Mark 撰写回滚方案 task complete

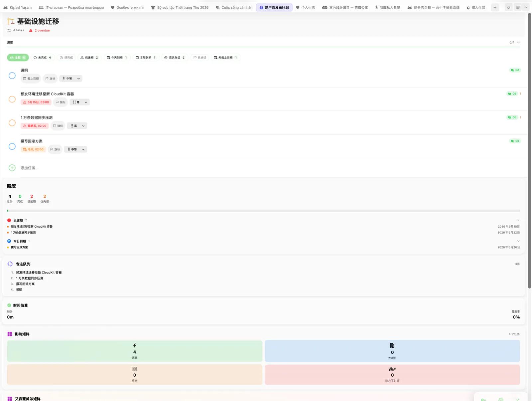12,146
